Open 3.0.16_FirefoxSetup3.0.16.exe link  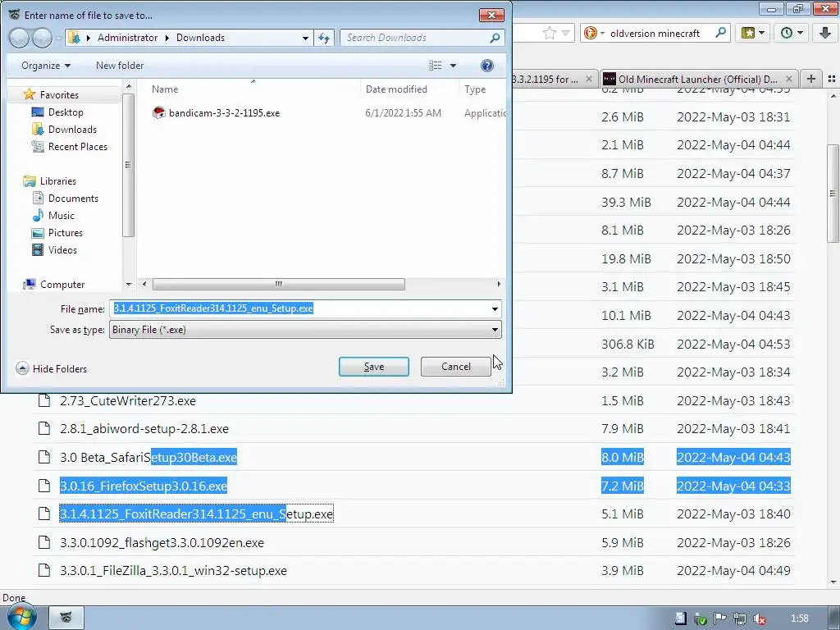(143, 486)
